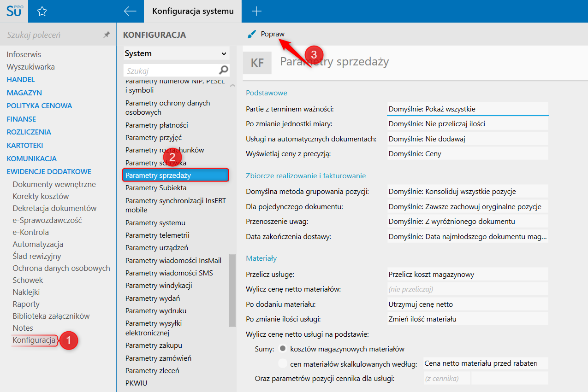Viewport: 588px width, 392px height.
Task: Open the MAGAZYN menu section
Action: 24,93
